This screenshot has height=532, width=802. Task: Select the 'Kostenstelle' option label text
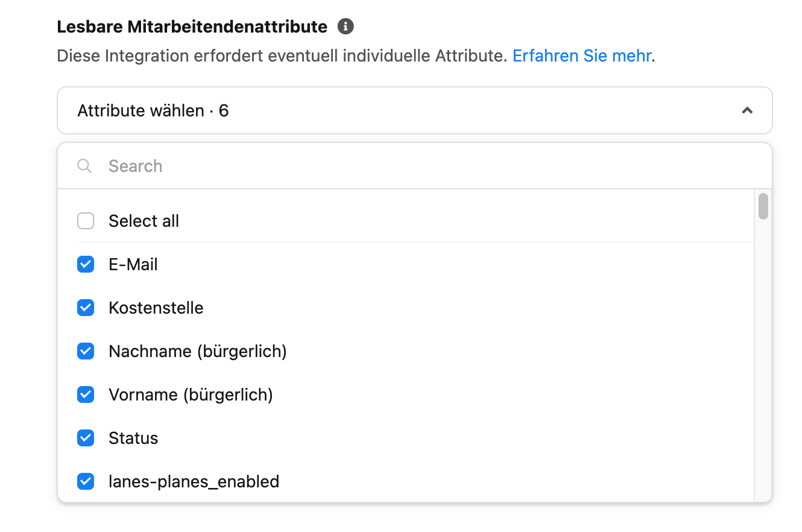click(x=156, y=308)
